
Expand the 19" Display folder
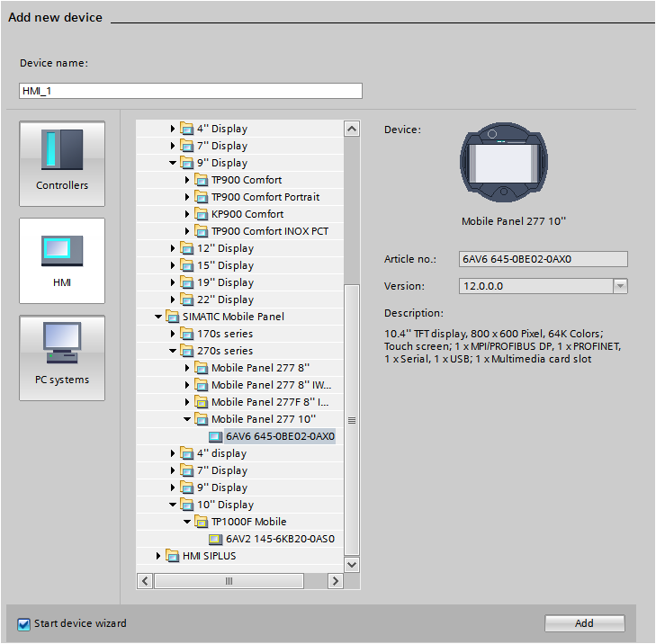[173, 282]
